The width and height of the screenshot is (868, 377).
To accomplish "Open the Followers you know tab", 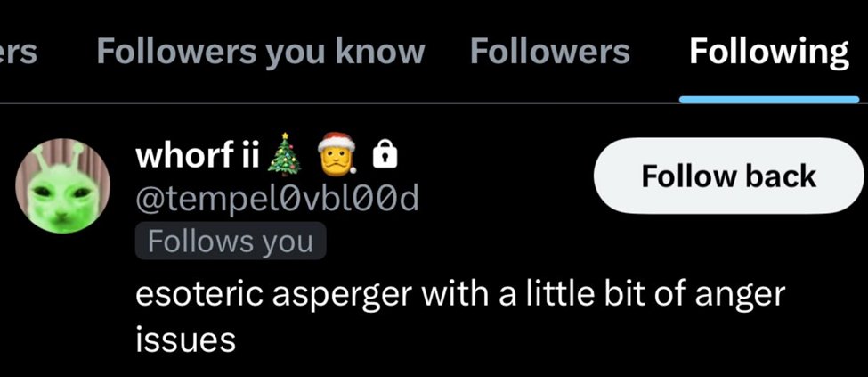I will [261, 53].
